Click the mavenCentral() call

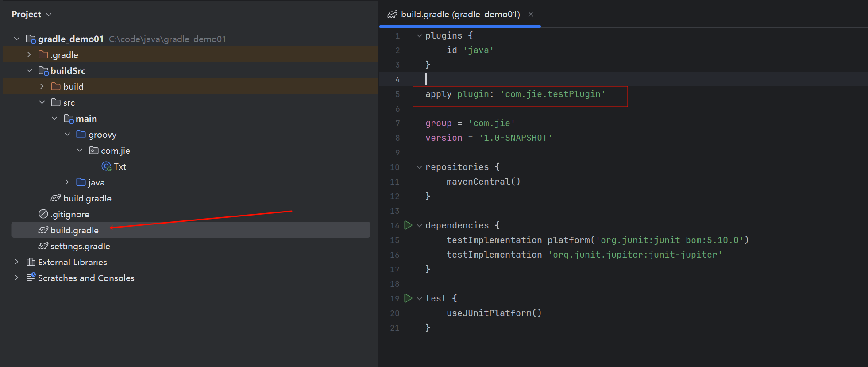click(x=483, y=182)
